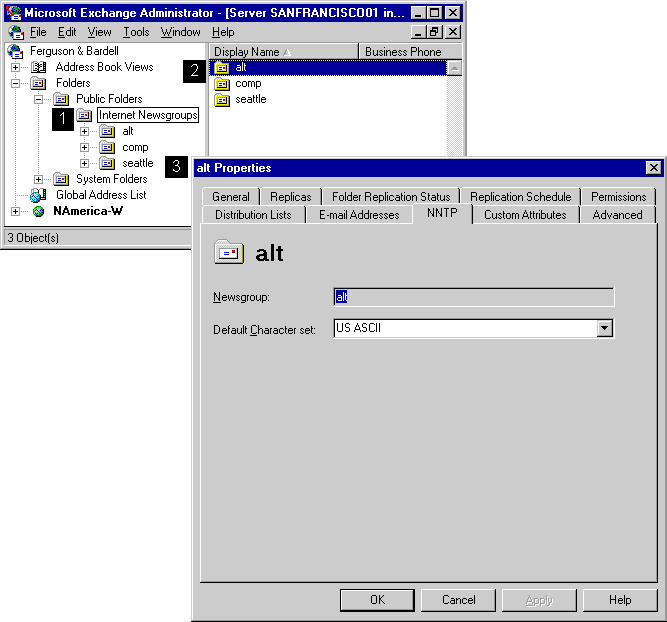Click the NAmerica-W site globe icon
The height and width of the screenshot is (622, 667).
pyautogui.click(x=38, y=211)
